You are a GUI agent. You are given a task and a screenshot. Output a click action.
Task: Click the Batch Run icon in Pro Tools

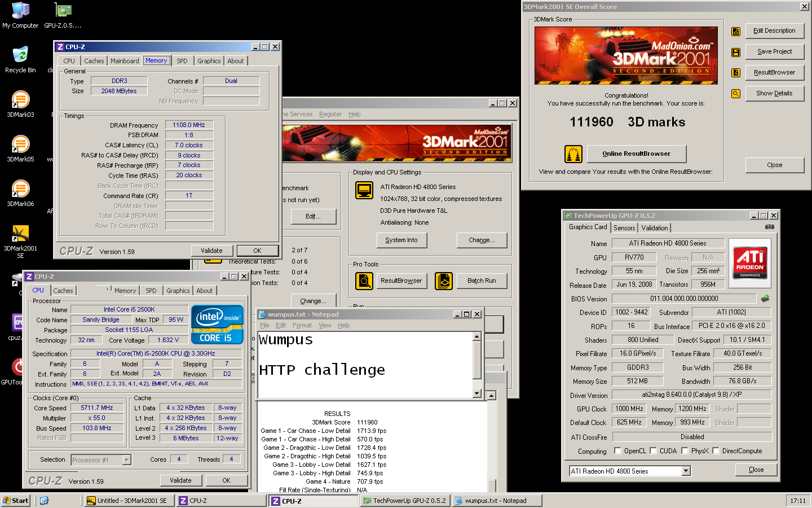point(444,281)
